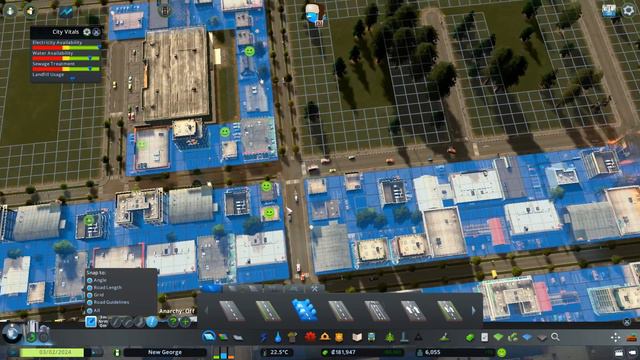Select the active first road category tab
The width and height of the screenshot is (640, 360).
[x=211, y=289]
